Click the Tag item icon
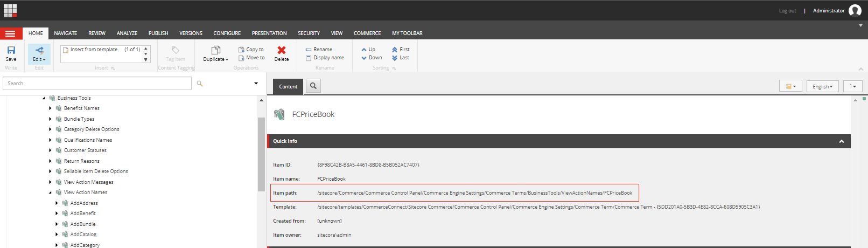The width and height of the screenshot is (868, 248). click(176, 50)
